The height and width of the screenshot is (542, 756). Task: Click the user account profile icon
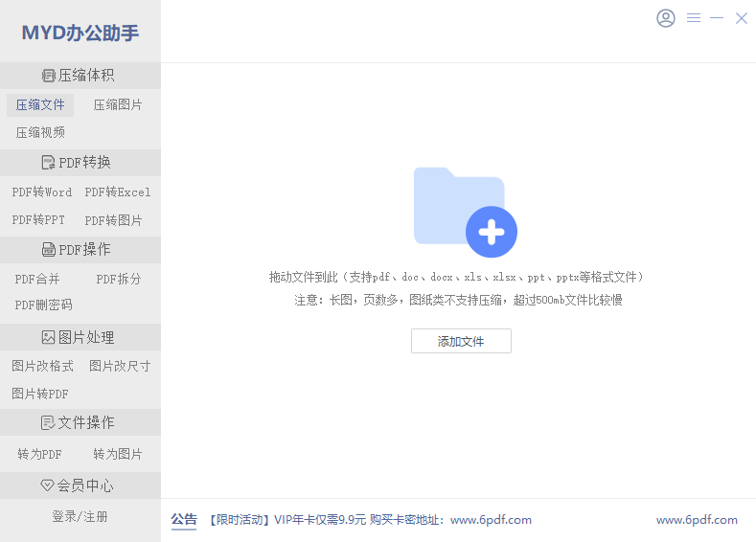666,18
